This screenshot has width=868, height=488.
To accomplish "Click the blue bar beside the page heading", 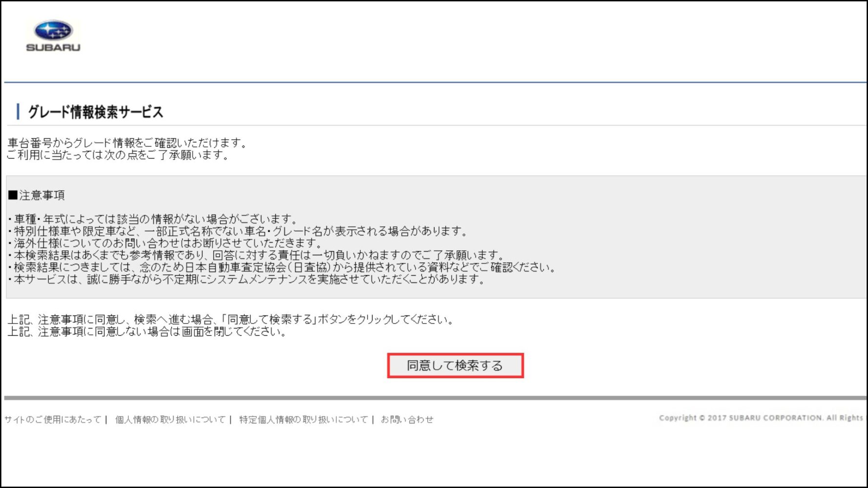I will [18, 112].
